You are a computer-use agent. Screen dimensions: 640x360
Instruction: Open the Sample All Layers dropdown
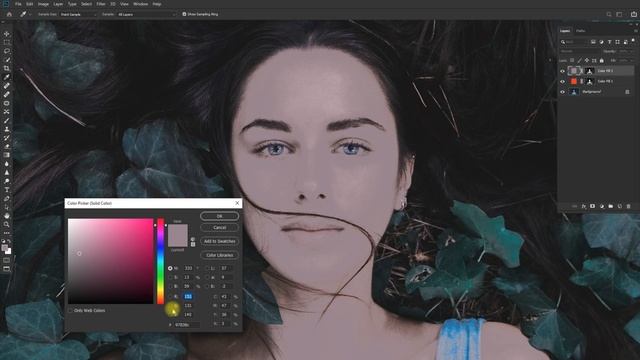pyautogui.click(x=147, y=14)
